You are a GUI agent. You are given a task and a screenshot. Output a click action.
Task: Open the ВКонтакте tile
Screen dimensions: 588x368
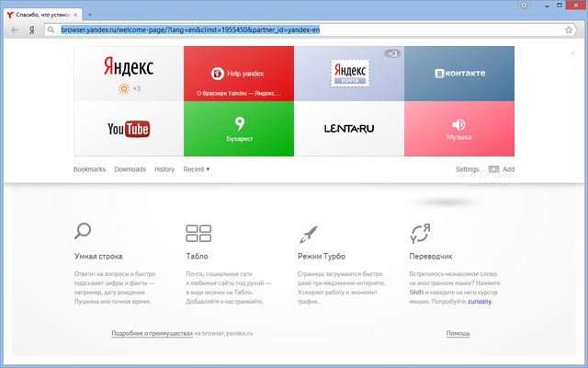[459, 74]
